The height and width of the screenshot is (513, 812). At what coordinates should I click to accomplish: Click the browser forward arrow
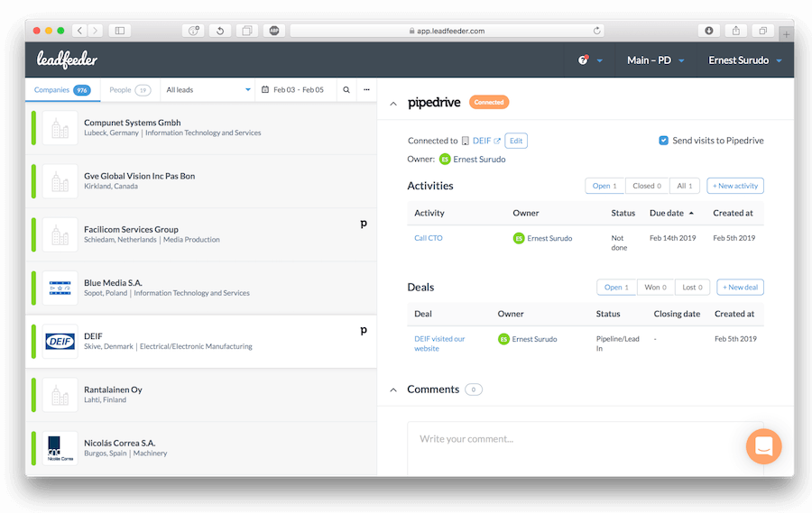96,31
